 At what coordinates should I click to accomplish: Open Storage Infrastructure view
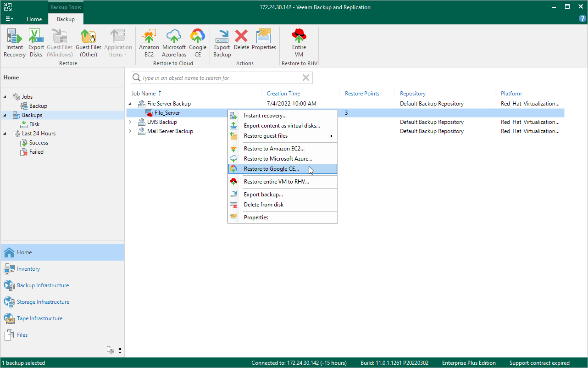coord(62,302)
